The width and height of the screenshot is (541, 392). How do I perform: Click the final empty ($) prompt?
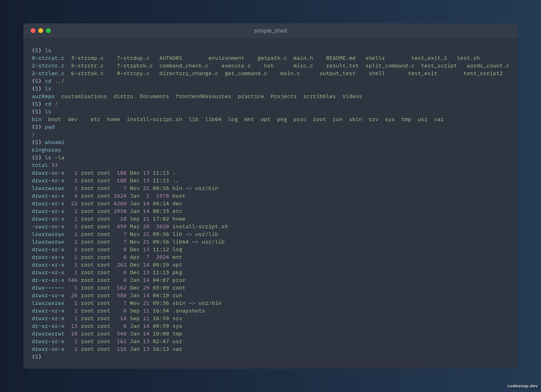pyautogui.click(x=36, y=357)
